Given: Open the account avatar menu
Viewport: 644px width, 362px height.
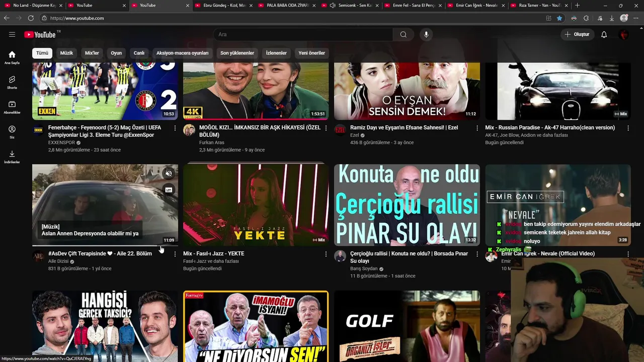Looking at the screenshot, I should [x=624, y=34].
